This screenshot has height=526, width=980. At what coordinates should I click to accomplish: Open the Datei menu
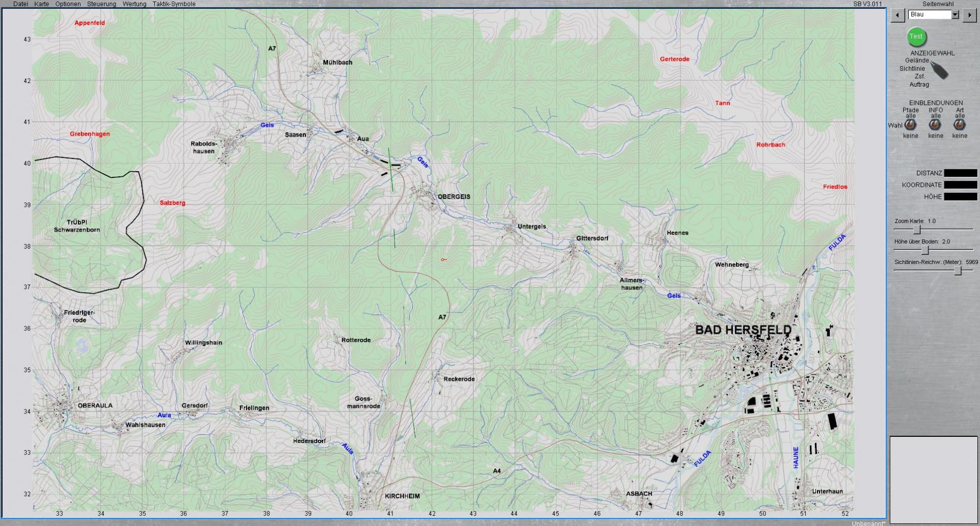[21, 4]
